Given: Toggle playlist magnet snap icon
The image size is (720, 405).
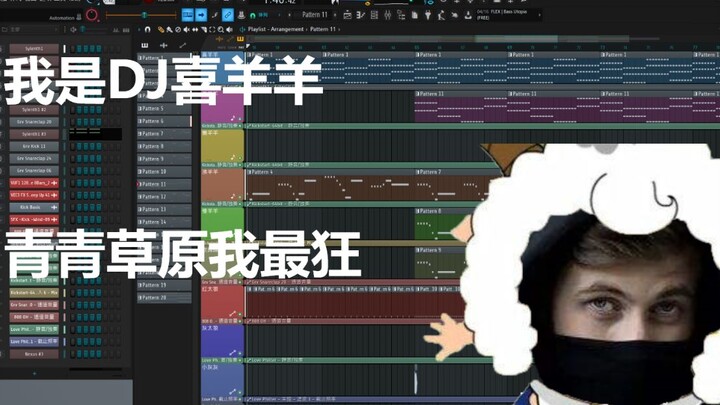Looking at the screenshot, I should pos(147,29).
